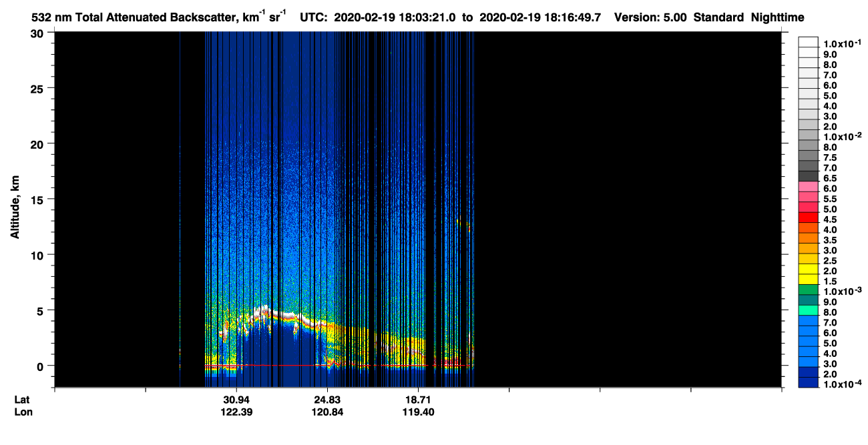The image size is (868, 445).
Task: Pick the green swatch above the 1.0x10-3 label
Action: click(x=808, y=289)
